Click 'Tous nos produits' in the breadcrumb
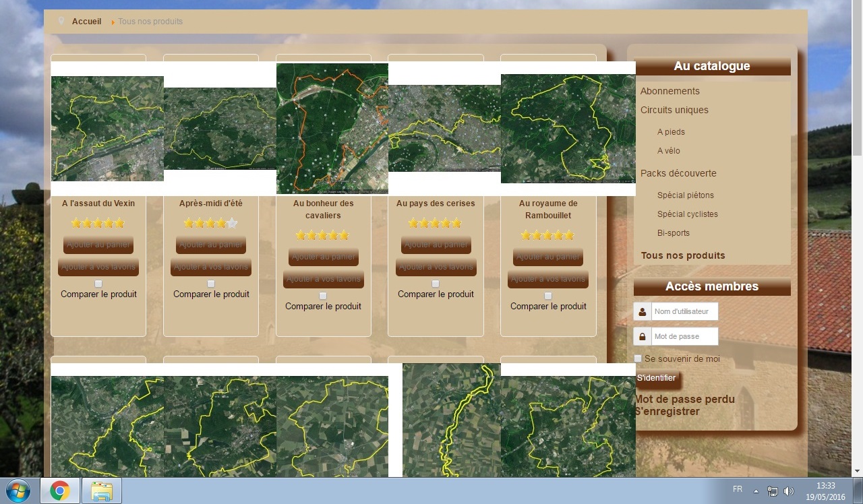Viewport: 863px width, 504px height. point(150,22)
